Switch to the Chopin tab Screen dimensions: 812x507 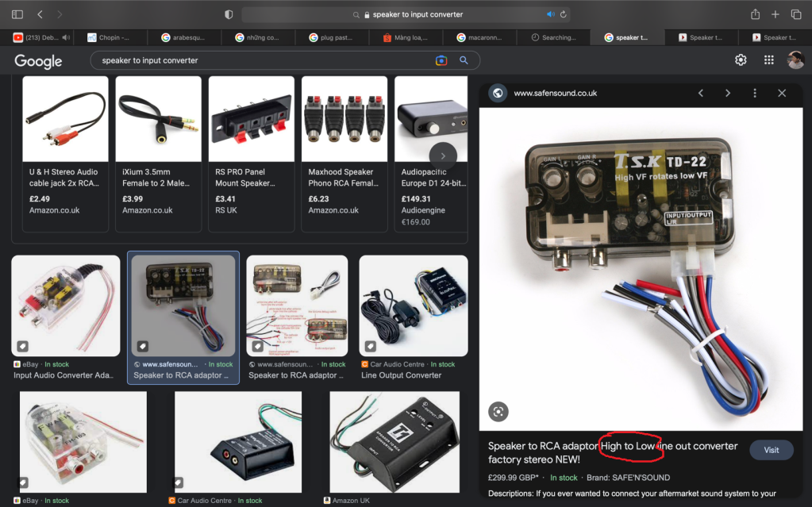pos(110,37)
